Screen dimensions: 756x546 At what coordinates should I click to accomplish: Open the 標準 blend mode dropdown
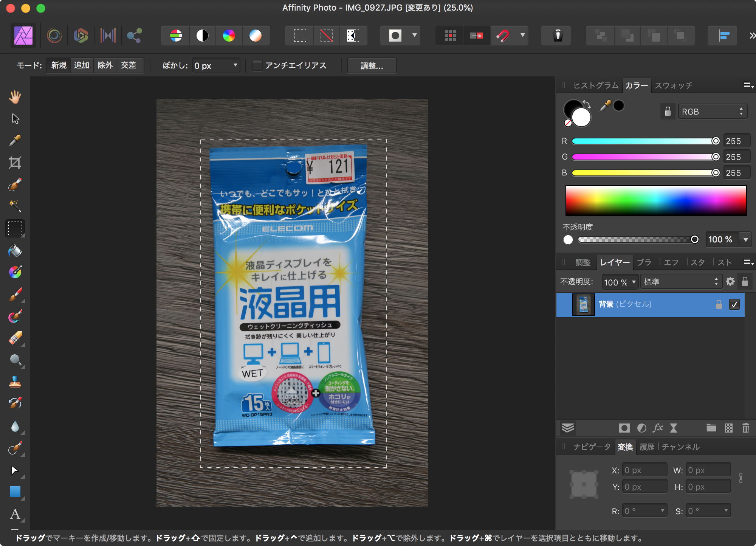681,282
